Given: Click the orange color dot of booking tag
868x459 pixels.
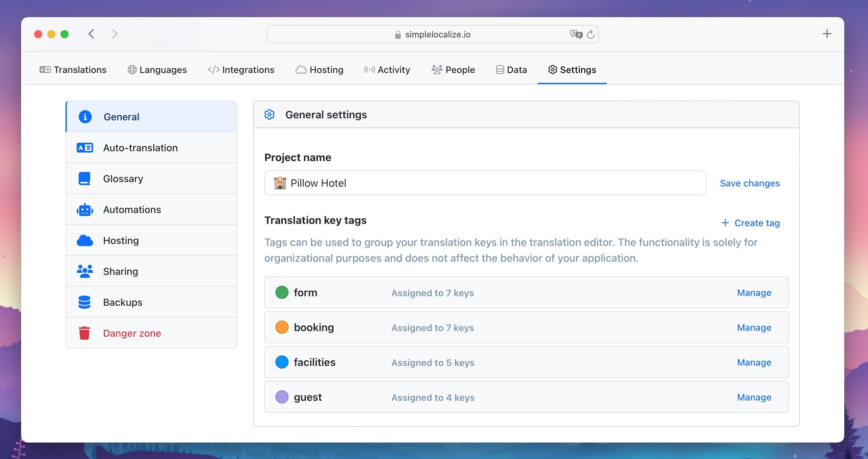Looking at the screenshot, I should point(282,327).
